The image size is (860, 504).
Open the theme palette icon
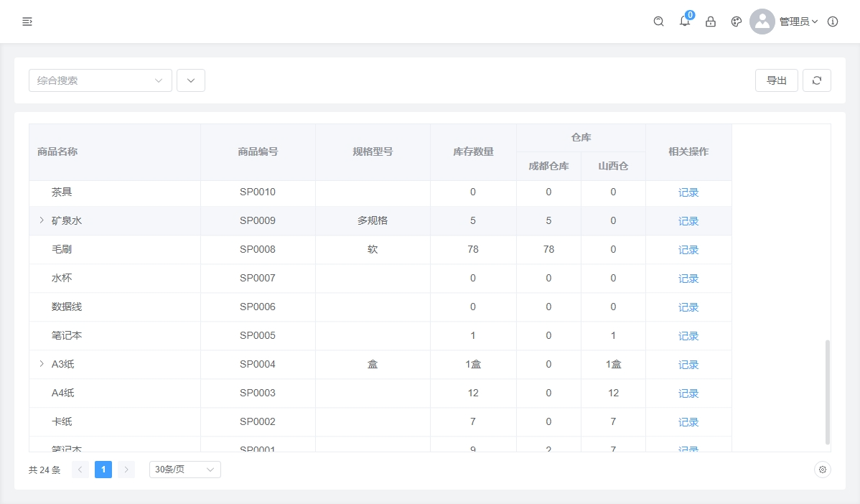[736, 22]
